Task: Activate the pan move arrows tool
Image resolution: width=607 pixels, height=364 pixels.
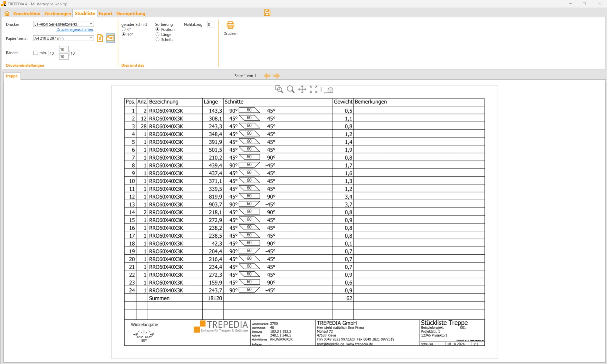Action: click(x=302, y=89)
